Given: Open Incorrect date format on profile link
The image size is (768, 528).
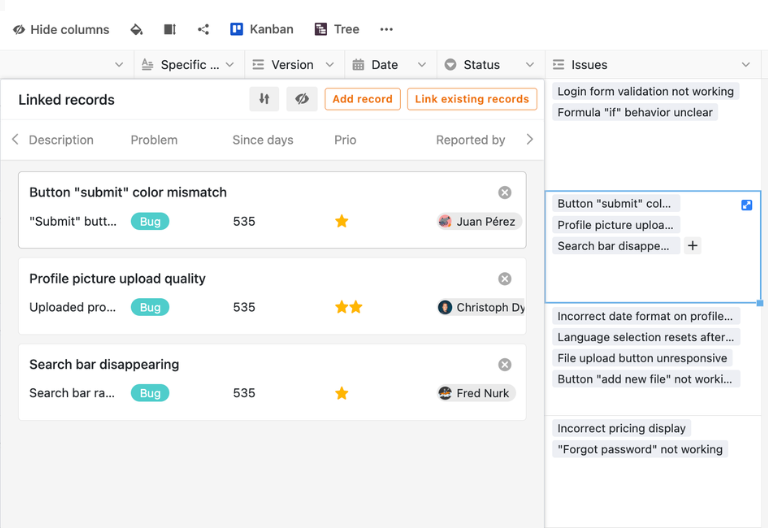Looking at the screenshot, I should click(646, 316).
